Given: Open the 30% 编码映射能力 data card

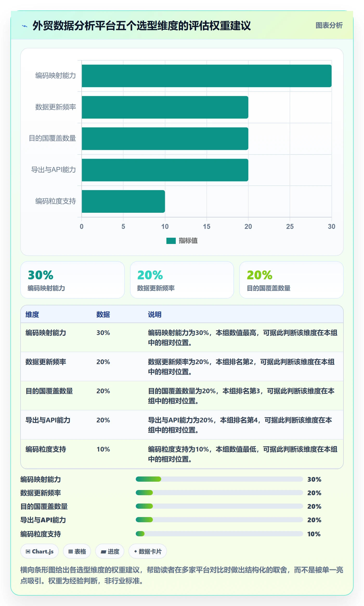Looking at the screenshot, I should tap(73, 280).
